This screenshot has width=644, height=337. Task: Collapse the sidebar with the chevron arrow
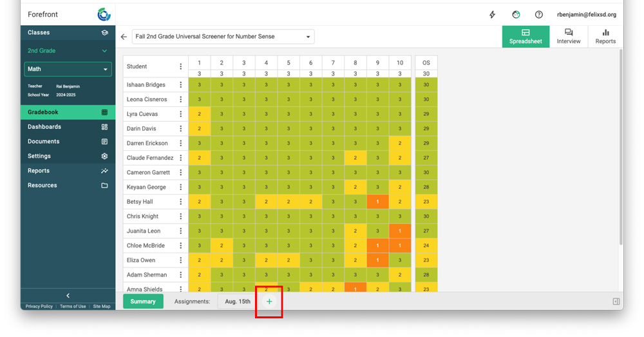click(68, 296)
